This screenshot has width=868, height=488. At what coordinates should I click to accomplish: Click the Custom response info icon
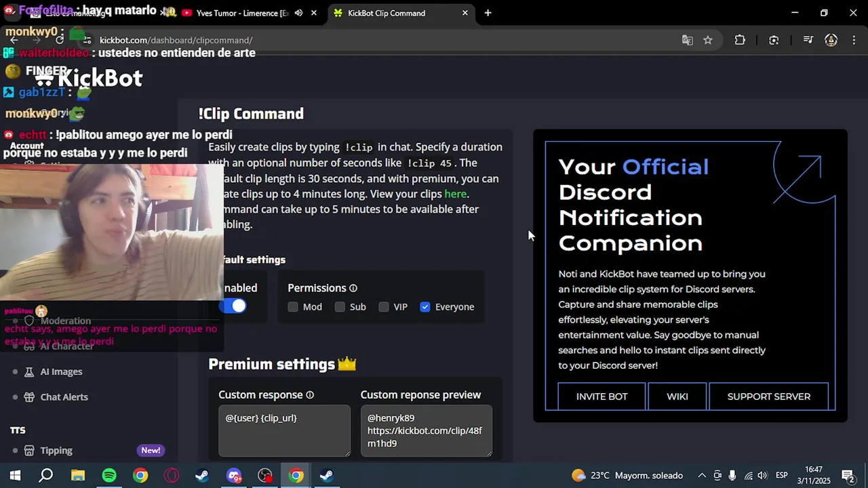coord(310,395)
